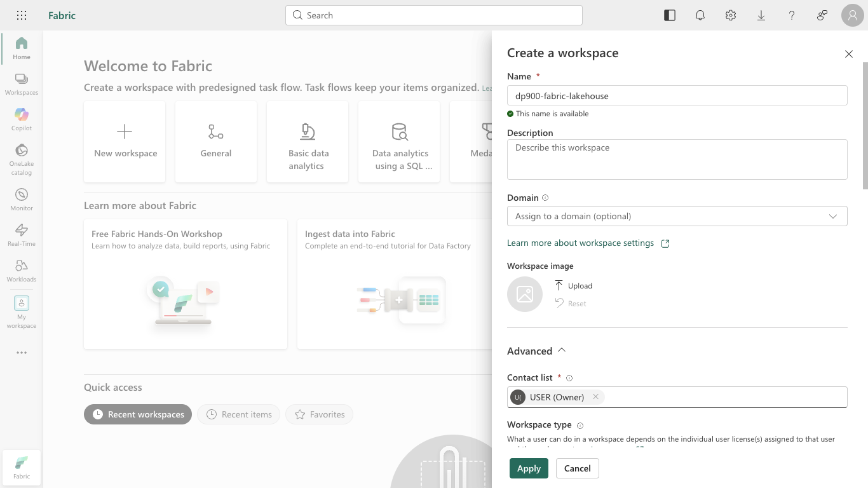Select the Recent workspaces tab

[138, 414]
